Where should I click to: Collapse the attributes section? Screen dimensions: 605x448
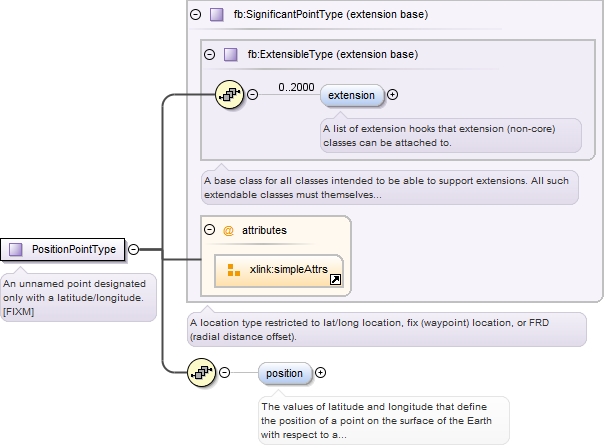point(209,230)
